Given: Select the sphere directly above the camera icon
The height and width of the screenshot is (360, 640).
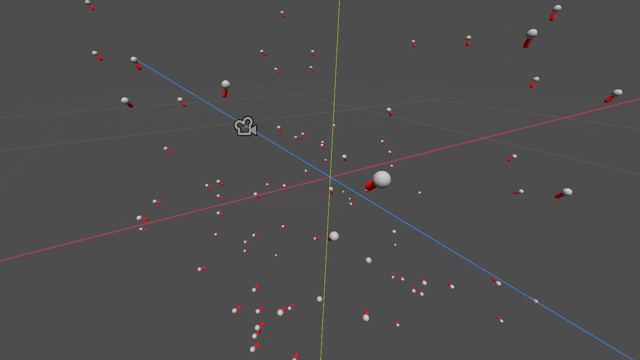Looking at the screenshot, I should pos(226,84).
